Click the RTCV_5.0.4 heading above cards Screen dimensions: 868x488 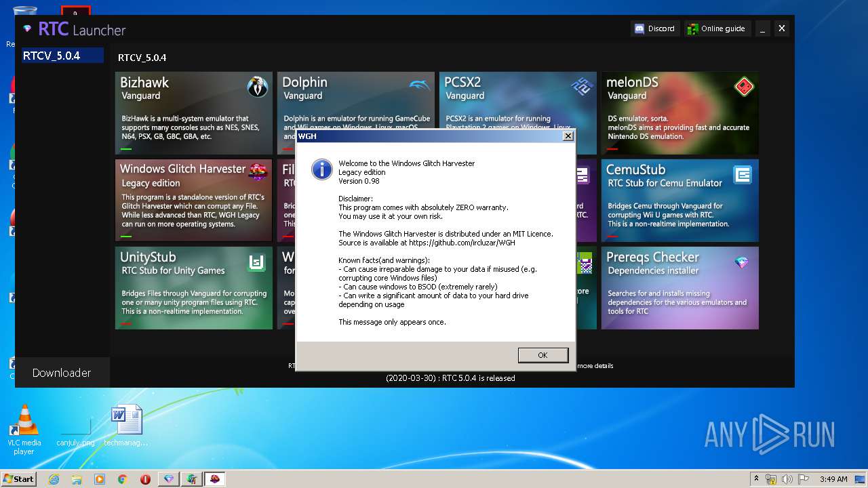click(142, 58)
